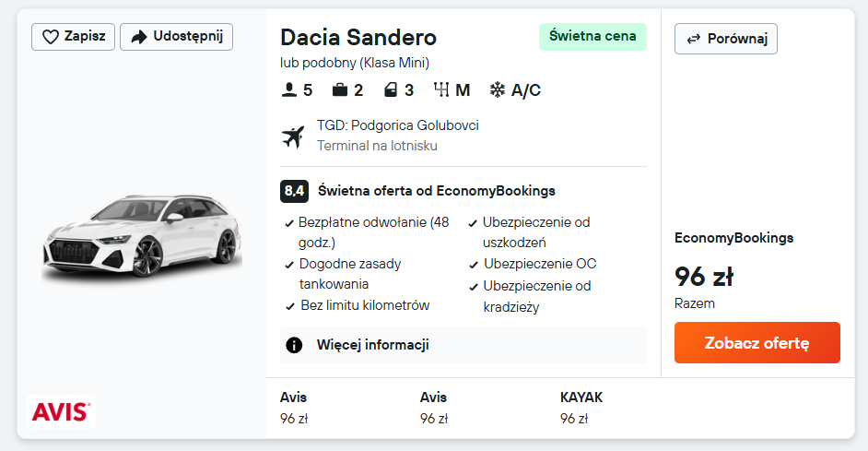Screen dimensions: 868x451
Task: Click the car doors icon
Action: pos(391,89)
